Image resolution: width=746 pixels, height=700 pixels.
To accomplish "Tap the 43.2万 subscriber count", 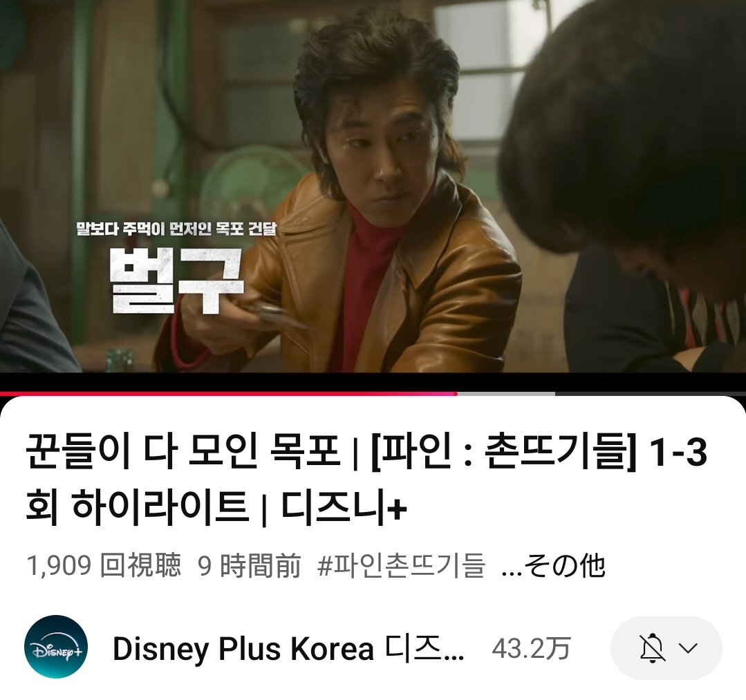I will point(531,648).
